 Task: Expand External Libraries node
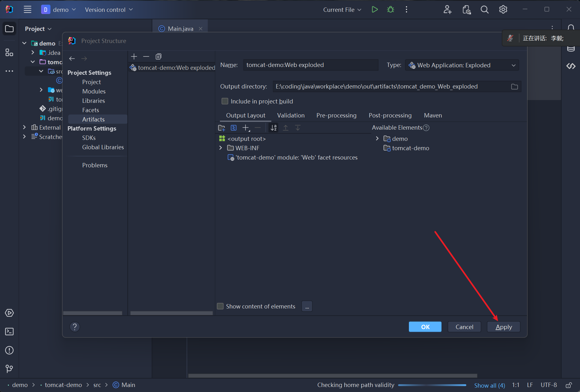pyautogui.click(x=24, y=127)
